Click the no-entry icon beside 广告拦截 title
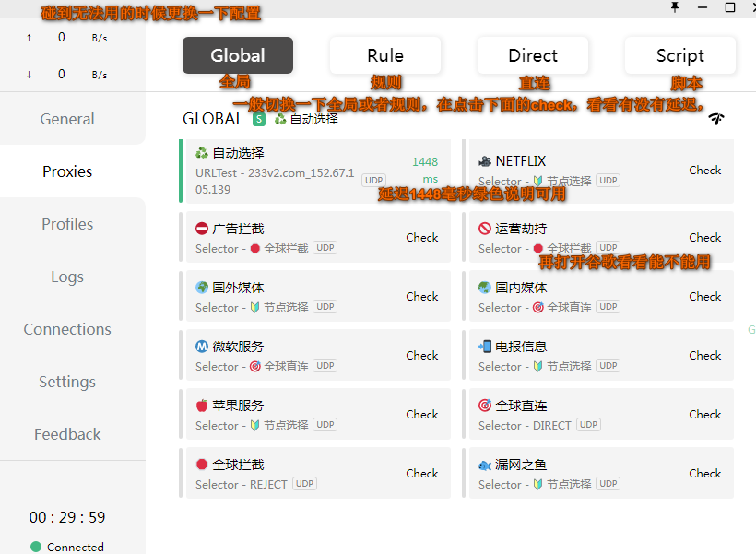Screen dimensions: 756x554 point(202,229)
